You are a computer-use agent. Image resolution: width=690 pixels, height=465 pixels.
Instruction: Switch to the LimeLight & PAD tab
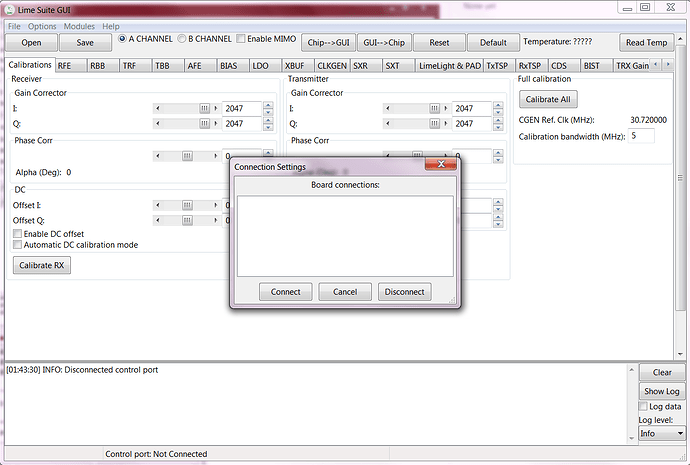[x=450, y=66]
